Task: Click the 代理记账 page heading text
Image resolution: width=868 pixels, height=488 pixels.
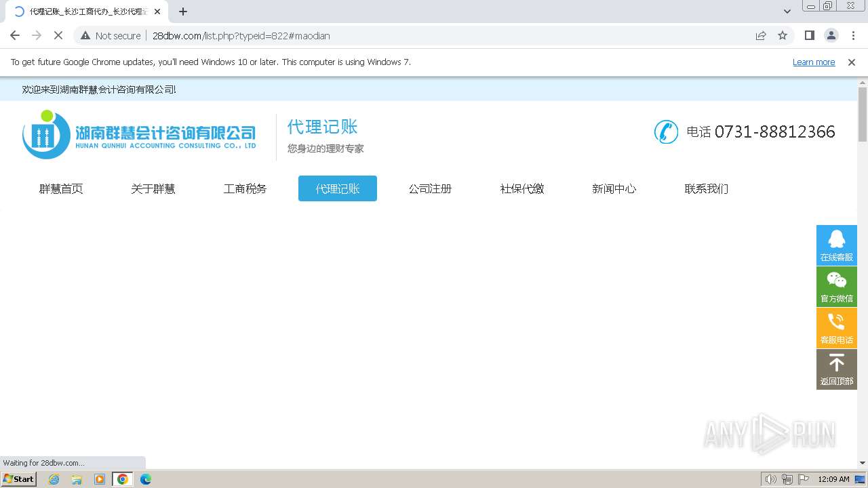Action: point(322,127)
